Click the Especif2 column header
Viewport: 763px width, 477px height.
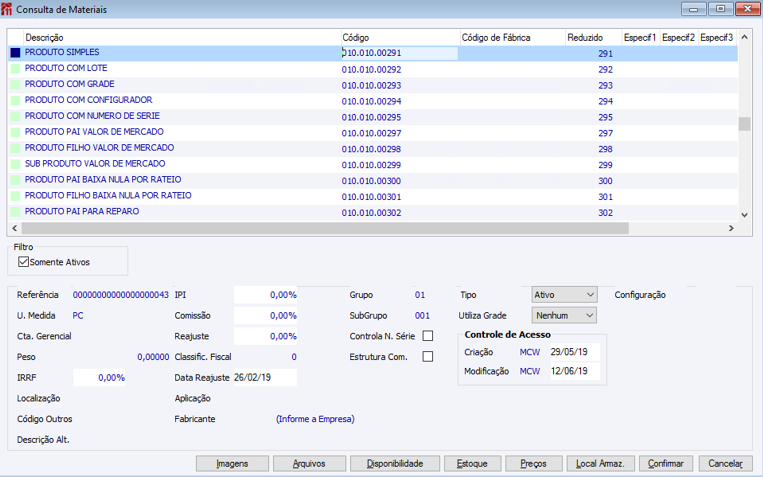tap(679, 37)
